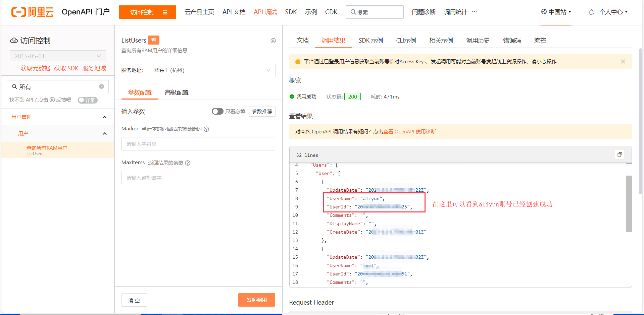Switch to the 错误码 tab
The image size is (644, 315).
coord(512,41)
